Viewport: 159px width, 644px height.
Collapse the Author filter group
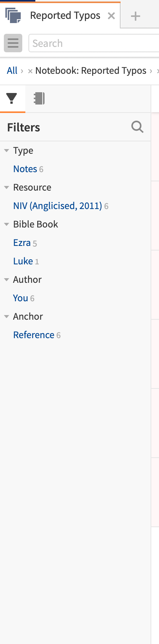7,280
